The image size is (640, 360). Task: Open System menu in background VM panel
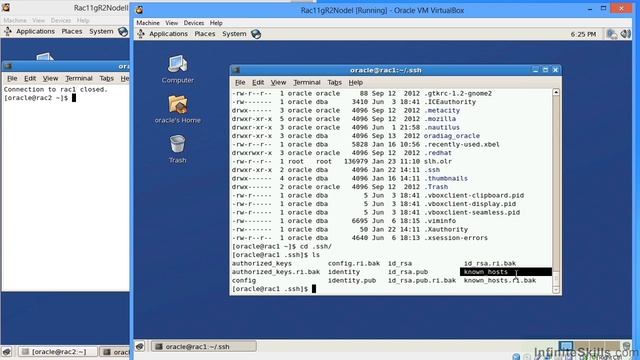click(101, 31)
